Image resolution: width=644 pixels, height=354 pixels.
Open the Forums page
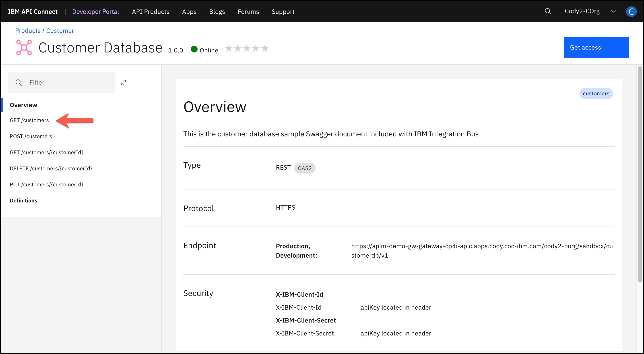click(248, 12)
